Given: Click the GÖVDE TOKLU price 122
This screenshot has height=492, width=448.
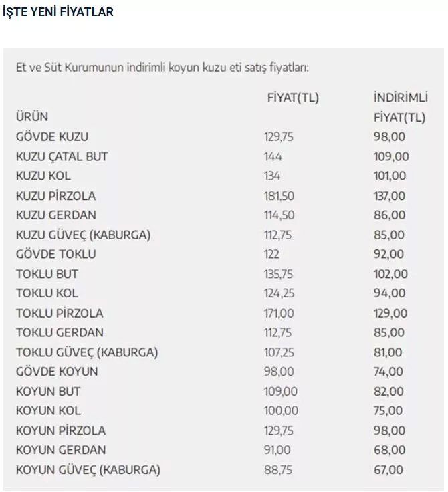Looking at the screenshot, I should [x=271, y=254].
